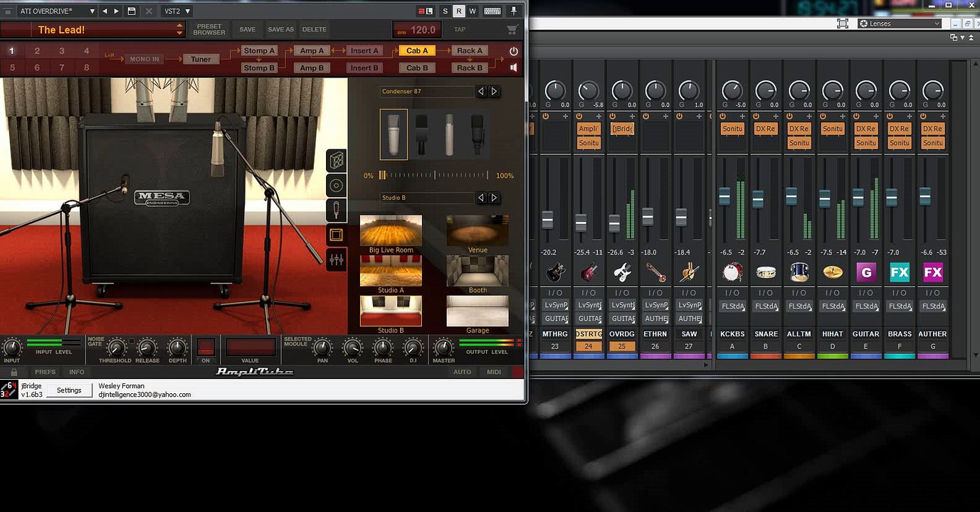The width and height of the screenshot is (980, 512).
Task: Click the HIHAT cymbal icon
Action: click(833, 272)
